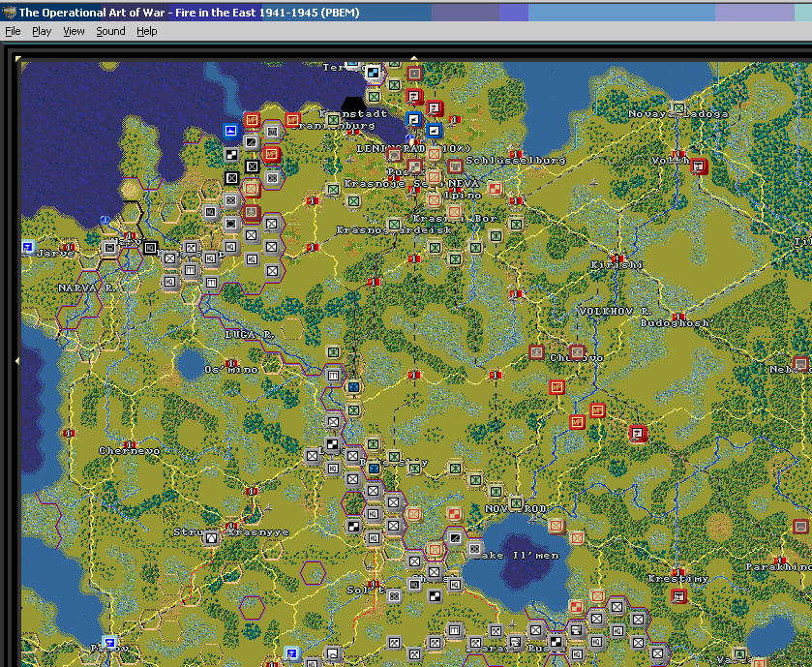Viewport: 812px width, 667px height.
Task: Click the Krasnogvardeisk town label
Action: [394, 230]
